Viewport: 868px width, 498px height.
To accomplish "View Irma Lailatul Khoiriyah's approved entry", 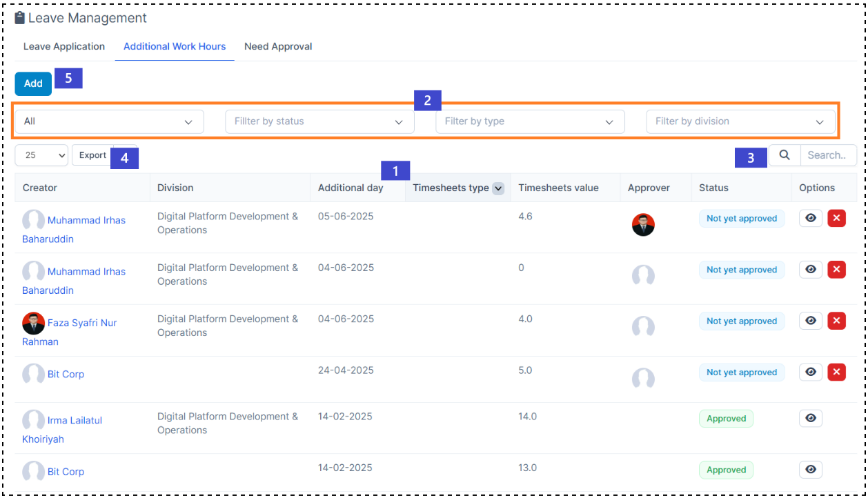I will point(811,419).
